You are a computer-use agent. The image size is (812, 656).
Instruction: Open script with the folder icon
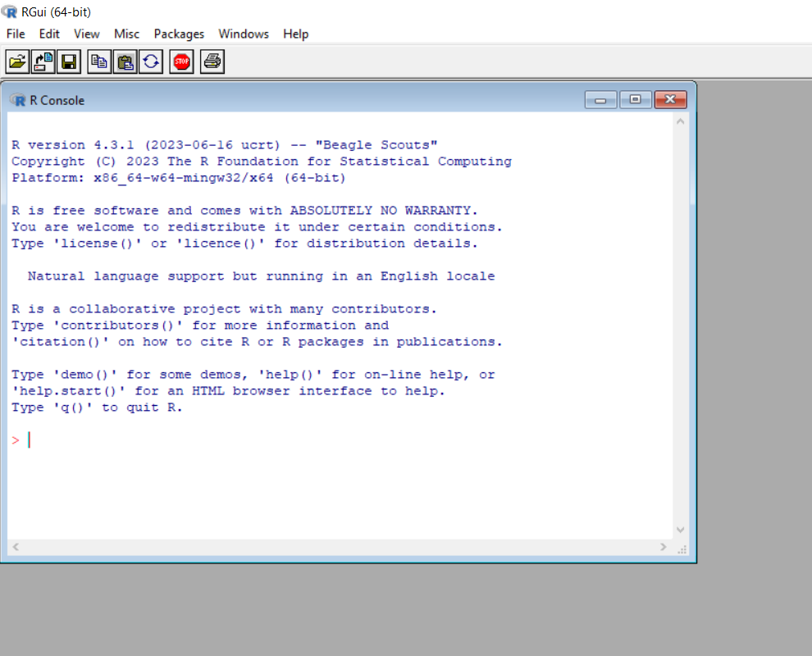[x=17, y=62]
